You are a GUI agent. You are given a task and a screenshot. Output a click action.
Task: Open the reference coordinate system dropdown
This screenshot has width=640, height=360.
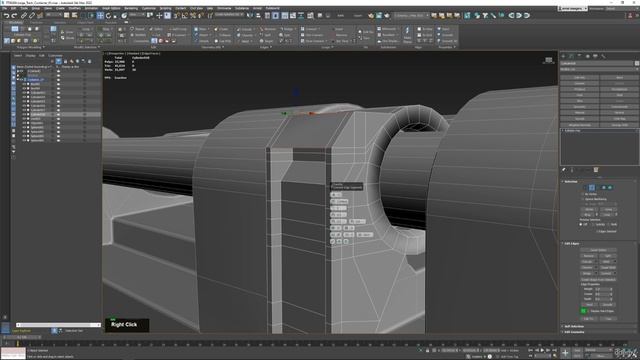pyautogui.click(x=136, y=15)
